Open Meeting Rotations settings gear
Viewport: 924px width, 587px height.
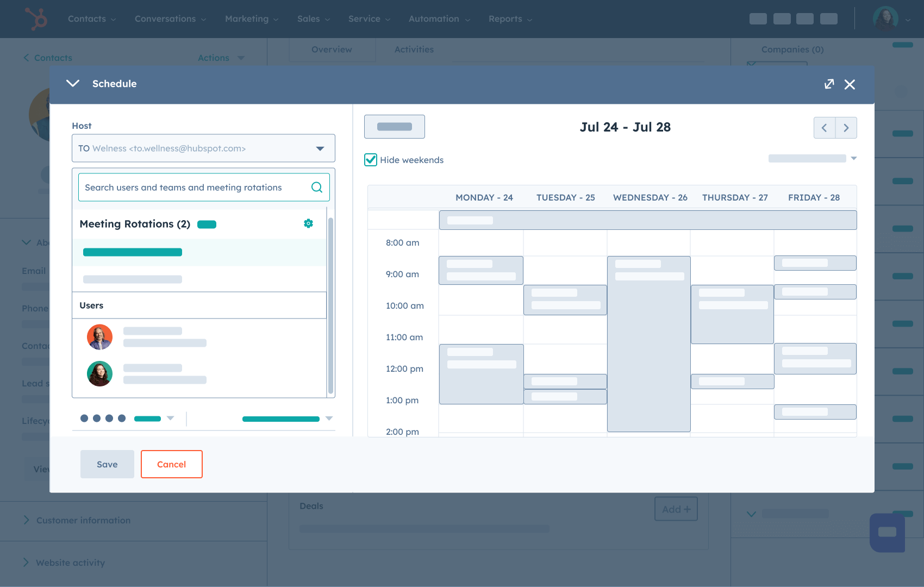click(x=308, y=223)
